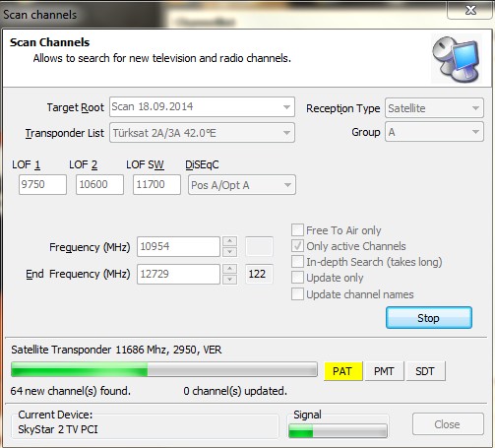Toggle Only active Channels checkbox

297,246
